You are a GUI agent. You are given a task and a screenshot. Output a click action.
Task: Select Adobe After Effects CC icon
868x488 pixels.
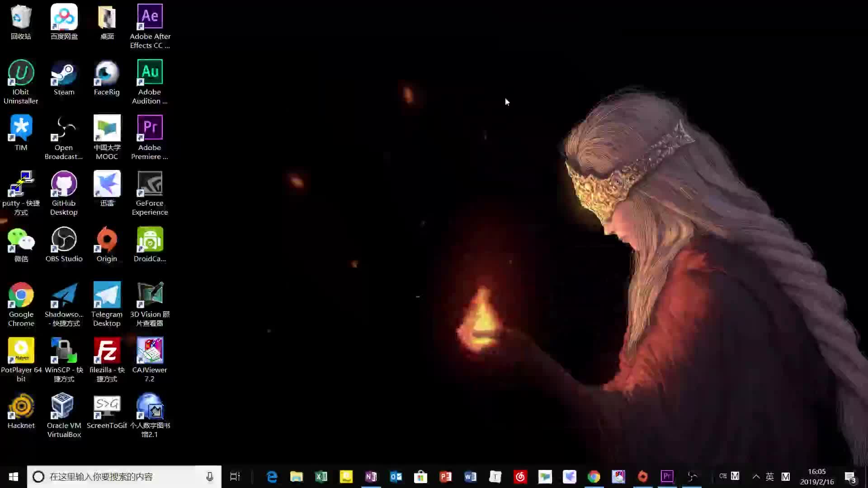150,18
